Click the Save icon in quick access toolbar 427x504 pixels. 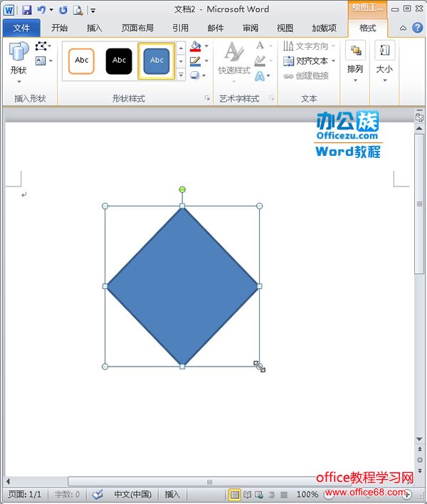point(27,10)
